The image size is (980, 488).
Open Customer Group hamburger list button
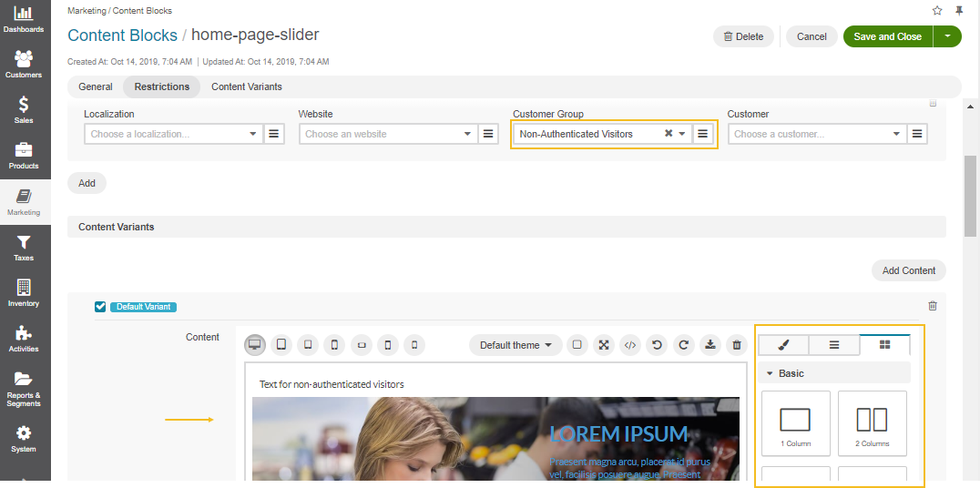pos(702,134)
